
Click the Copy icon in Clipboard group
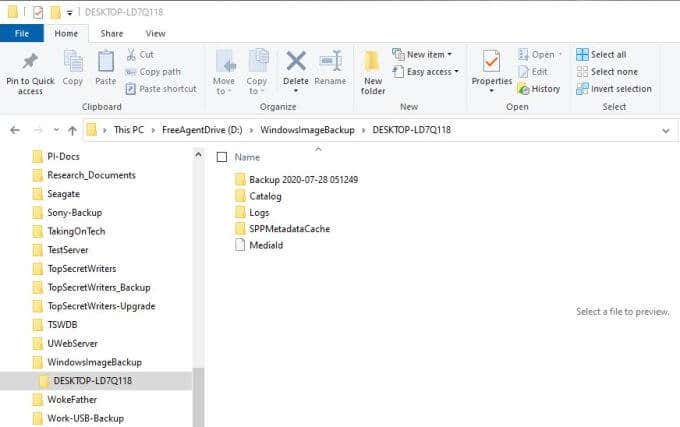point(73,62)
